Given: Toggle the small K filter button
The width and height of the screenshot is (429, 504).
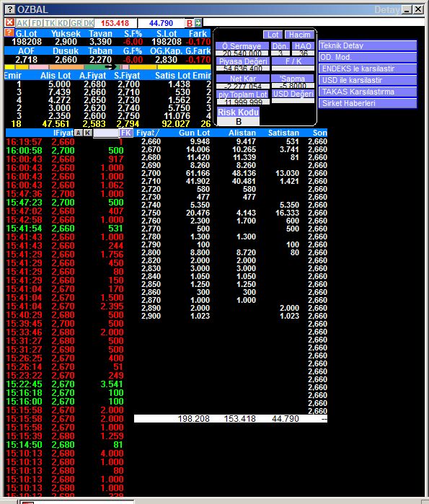Looking at the screenshot, I should point(88,133).
